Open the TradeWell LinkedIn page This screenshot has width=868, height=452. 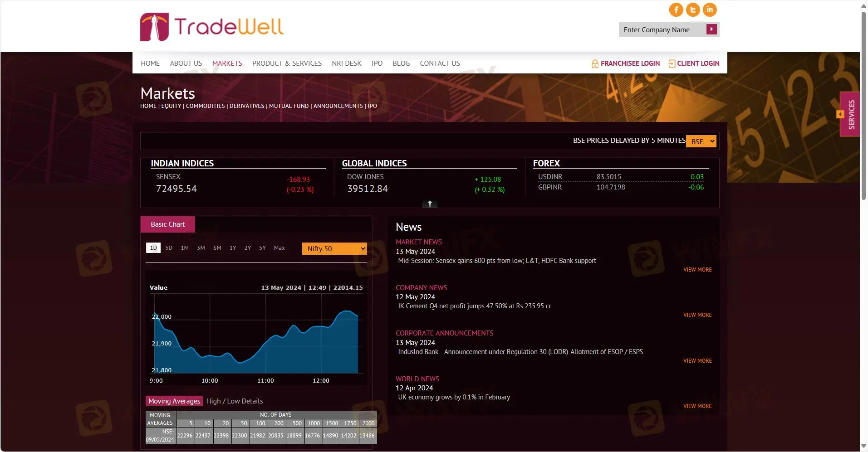[710, 9]
